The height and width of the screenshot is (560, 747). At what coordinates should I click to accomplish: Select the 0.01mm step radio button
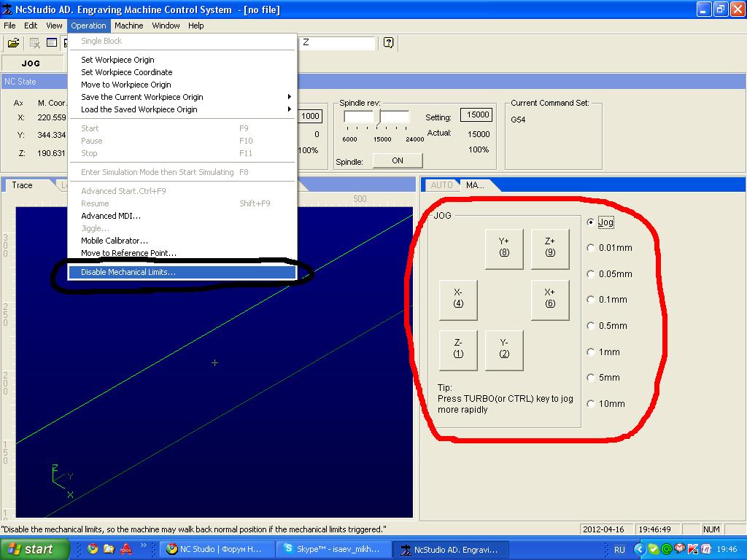click(591, 248)
